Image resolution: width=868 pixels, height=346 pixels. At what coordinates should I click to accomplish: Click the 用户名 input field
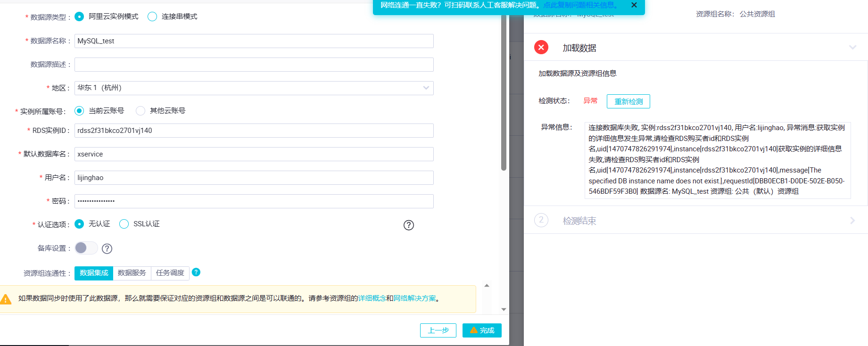click(254, 178)
